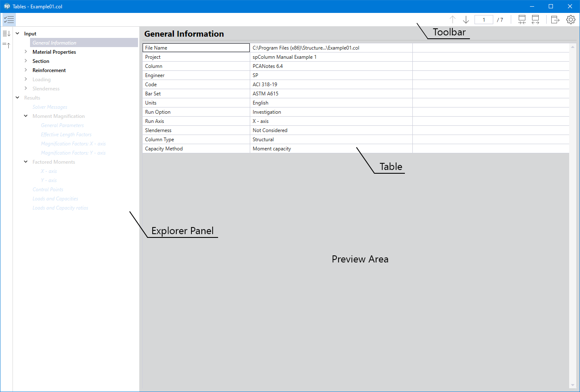Expand the Material Properties node
The image size is (580, 392).
pyautogui.click(x=25, y=52)
